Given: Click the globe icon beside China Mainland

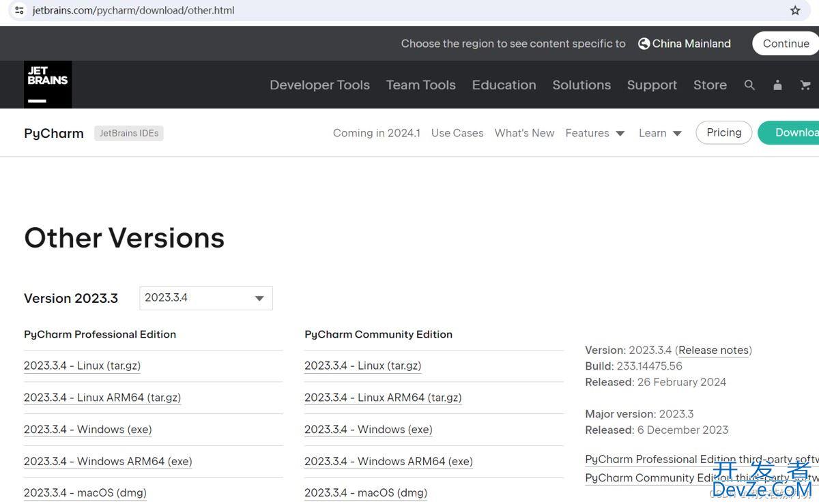Looking at the screenshot, I should 644,44.
